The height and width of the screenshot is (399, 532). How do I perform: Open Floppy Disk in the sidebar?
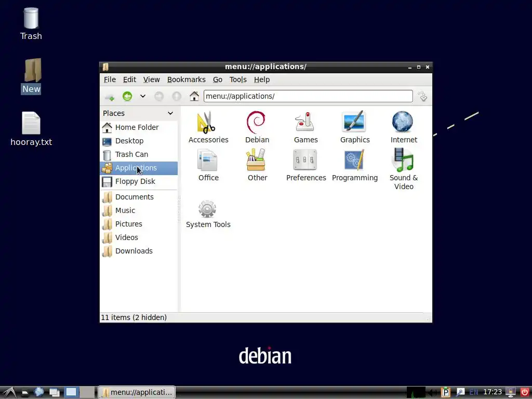pyautogui.click(x=139, y=181)
